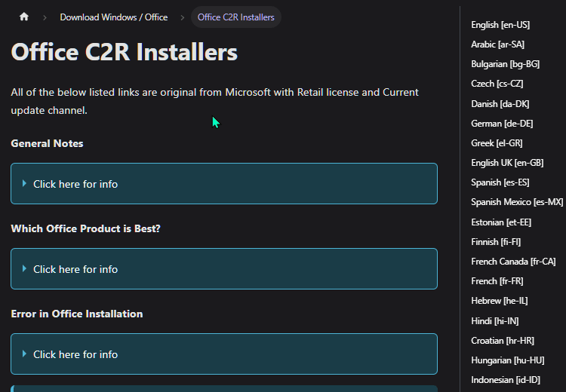Jump to Bulgarian [bg-BG] section
The width and height of the screenshot is (566, 392).
pyautogui.click(x=505, y=64)
